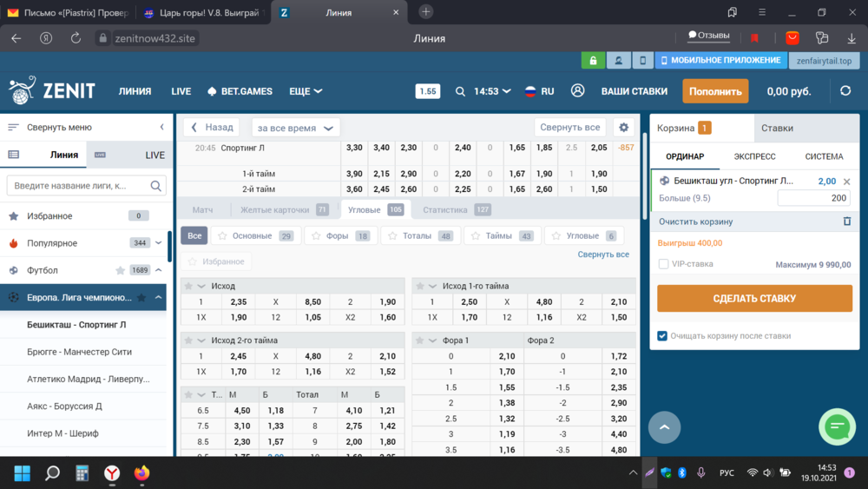Switch to the Желтые карточки tab
This screenshot has height=489, width=868.
pos(284,210)
